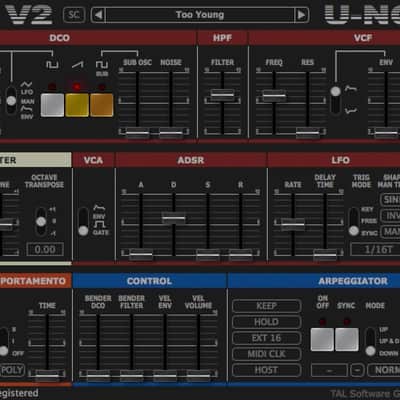Click the SUB OSC level slider handle
This screenshot has height=400, width=400.
[x=137, y=133]
